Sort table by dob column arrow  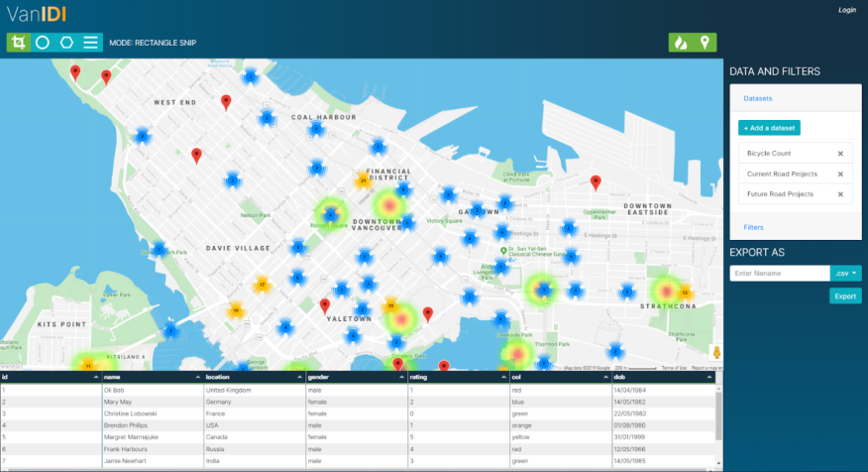708,377
